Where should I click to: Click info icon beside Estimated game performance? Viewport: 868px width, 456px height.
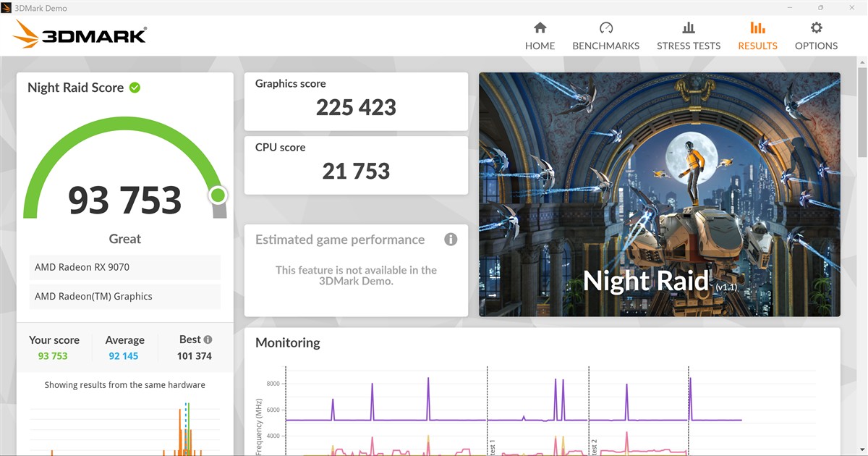[x=451, y=240]
